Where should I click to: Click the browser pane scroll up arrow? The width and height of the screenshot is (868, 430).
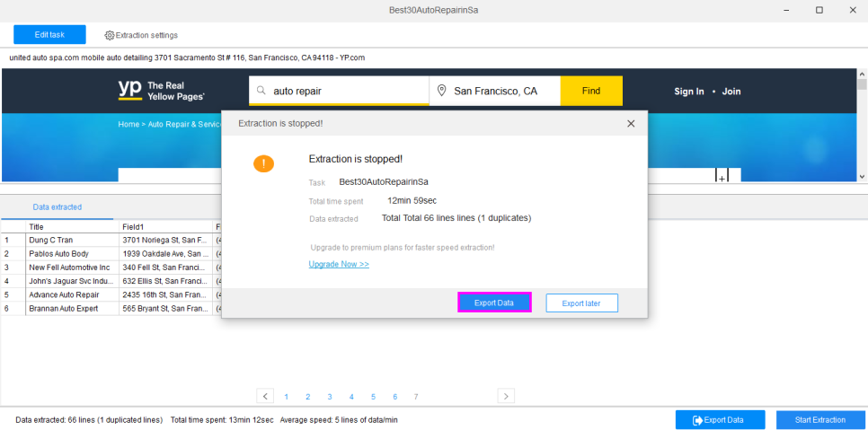pos(862,73)
